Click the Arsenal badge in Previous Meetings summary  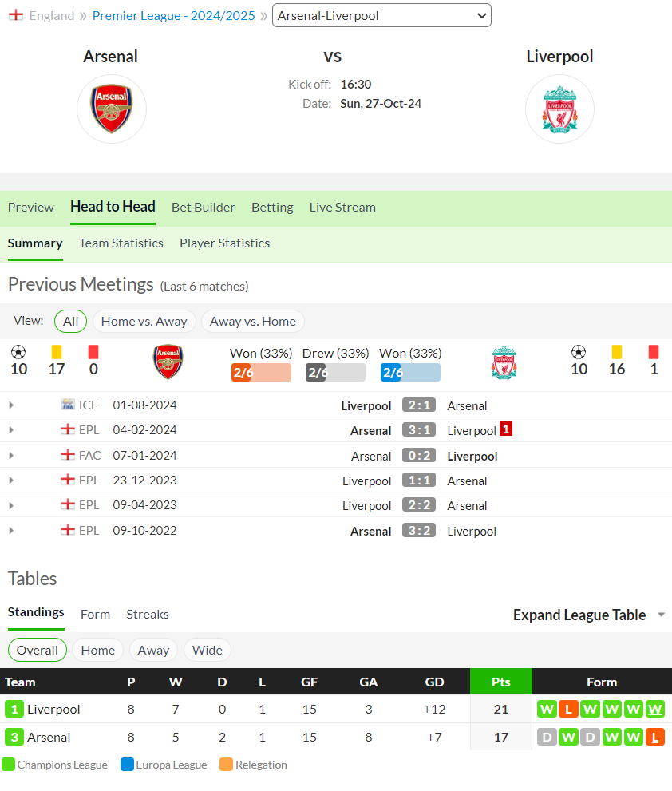click(168, 362)
